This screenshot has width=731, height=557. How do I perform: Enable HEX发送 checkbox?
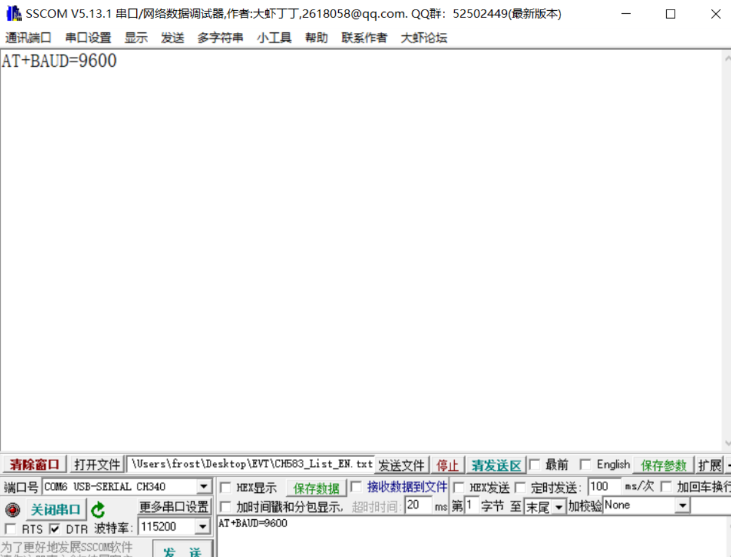[x=459, y=488]
